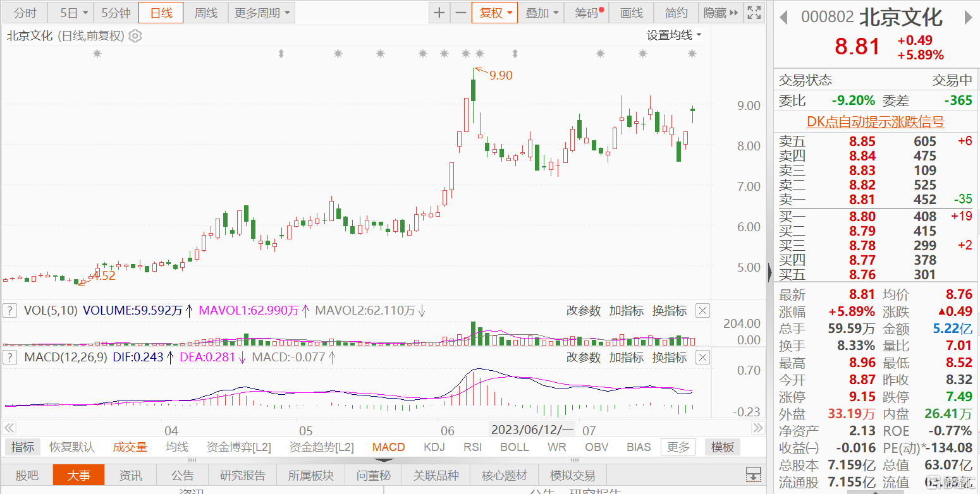Click 简约 simple mode button
The height and width of the screenshot is (494, 980).
coord(676,13)
